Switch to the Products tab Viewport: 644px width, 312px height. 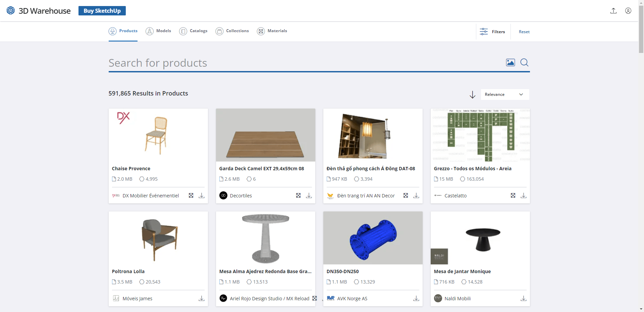click(x=123, y=31)
